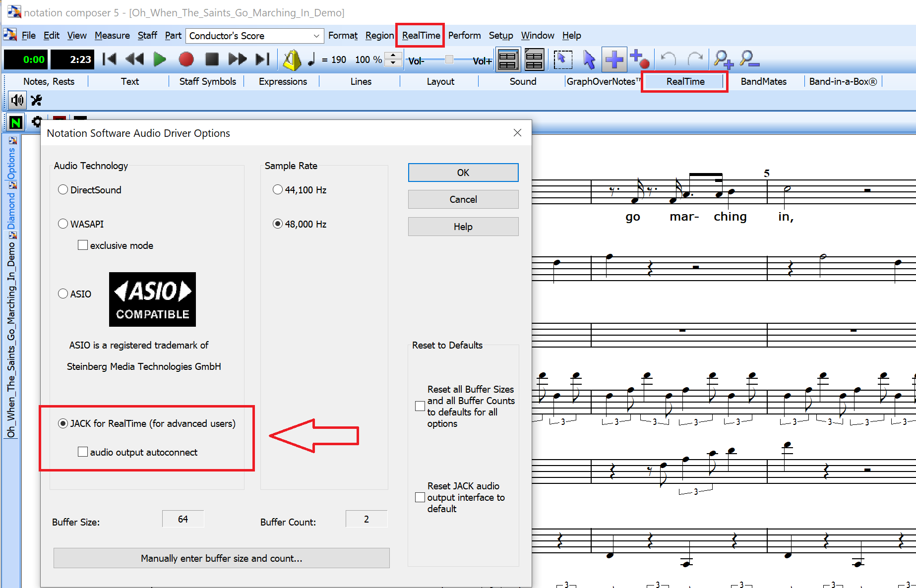The width and height of the screenshot is (916, 588).
Task: Click the speaker audio icon
Action: 17,100
